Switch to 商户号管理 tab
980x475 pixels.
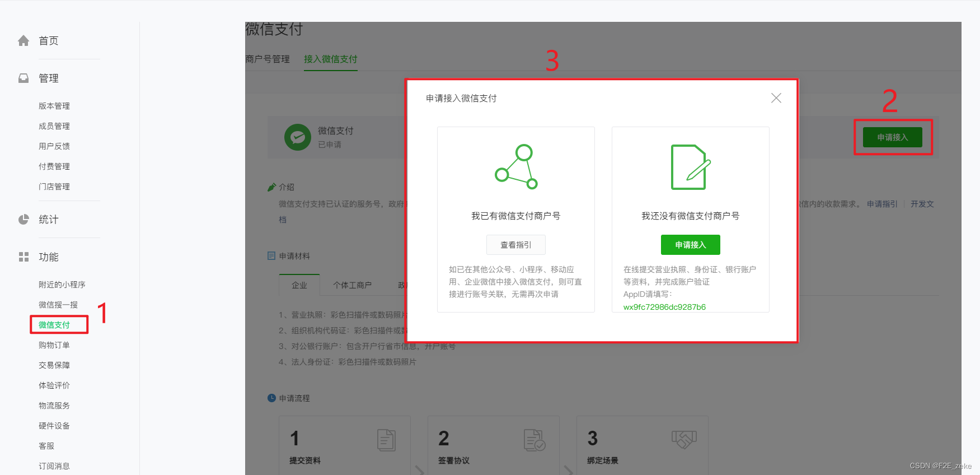pyautogui.click(x=268, y=59)
